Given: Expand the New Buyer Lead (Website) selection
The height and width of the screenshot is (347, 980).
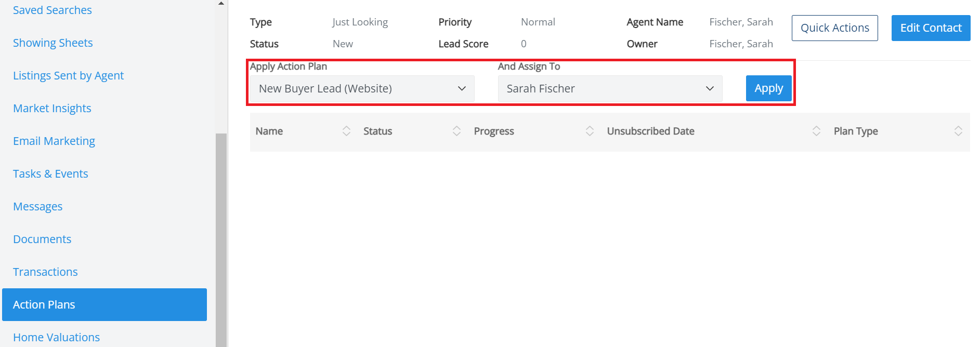Looking at the screenshot, I should pyautogui.click(x=462, y=88).
